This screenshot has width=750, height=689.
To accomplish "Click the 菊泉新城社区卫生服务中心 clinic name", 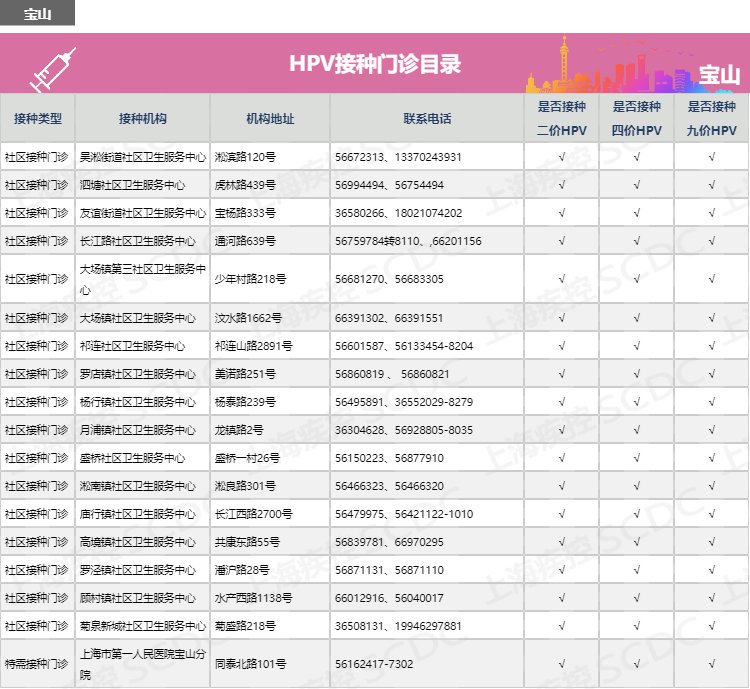I will (x=142, y=626).
